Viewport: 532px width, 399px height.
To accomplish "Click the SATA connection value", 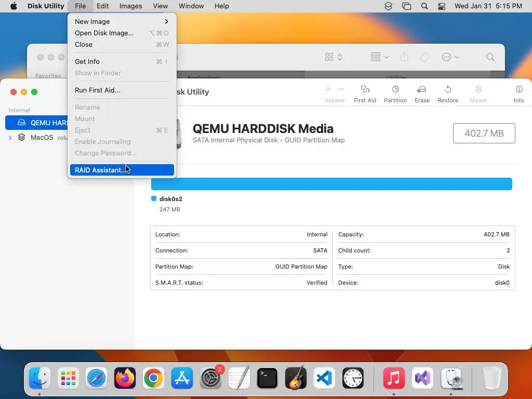I will [x=320, y=250].
